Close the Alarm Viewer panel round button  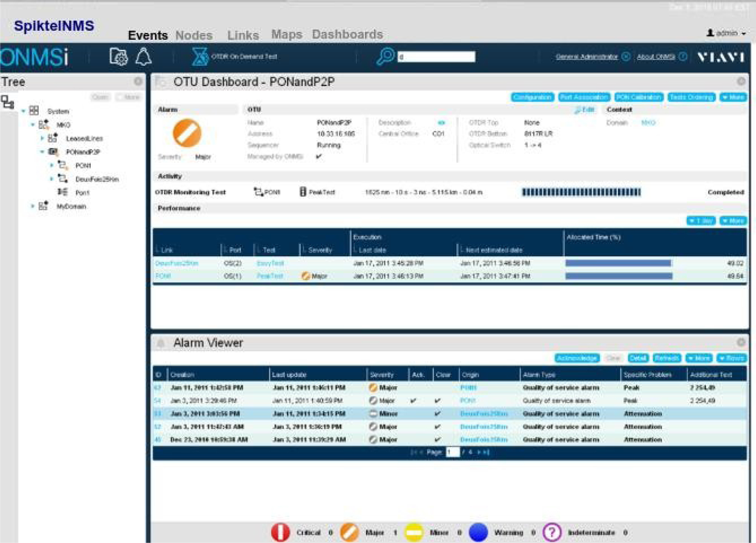click(741, 342)
